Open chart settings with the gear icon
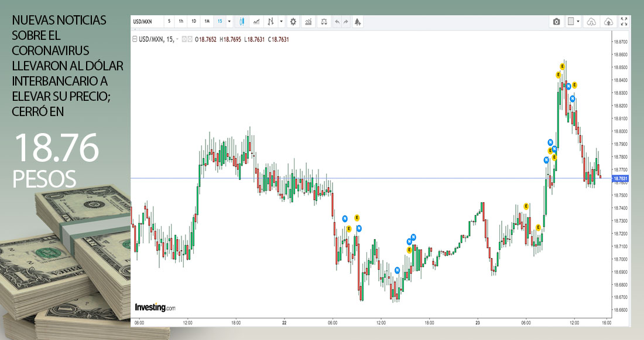Screen dimensions: 644x340 point(293,22)
